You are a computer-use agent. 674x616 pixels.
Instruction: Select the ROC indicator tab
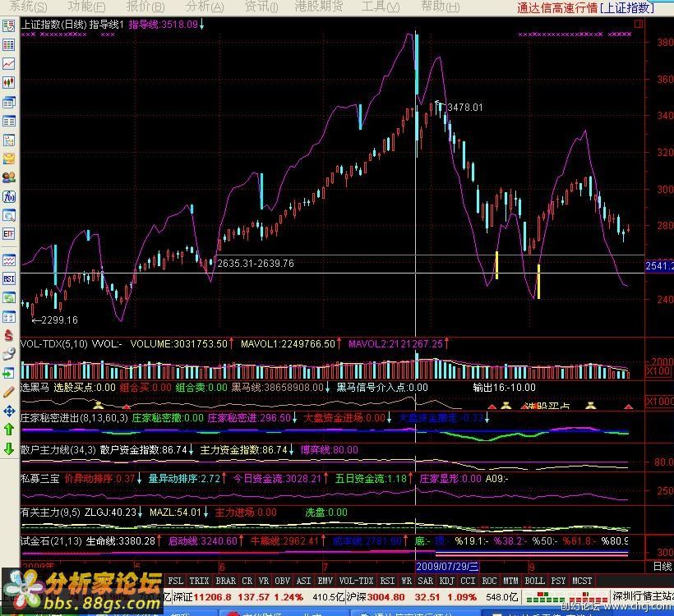[490, 581]
